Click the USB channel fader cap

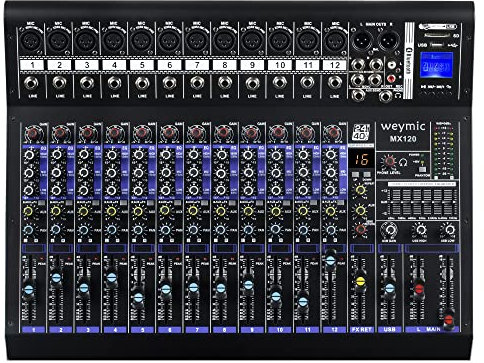pos(389,289)
